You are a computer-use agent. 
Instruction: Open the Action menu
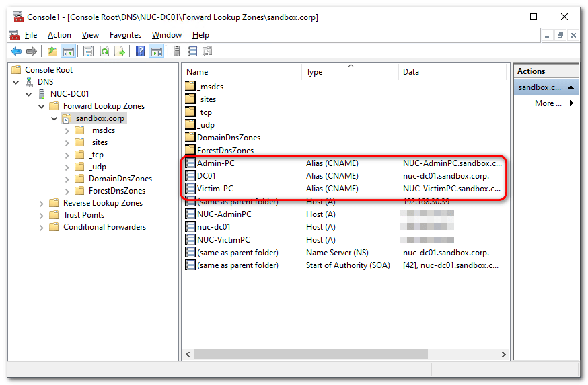click(59, 35)
